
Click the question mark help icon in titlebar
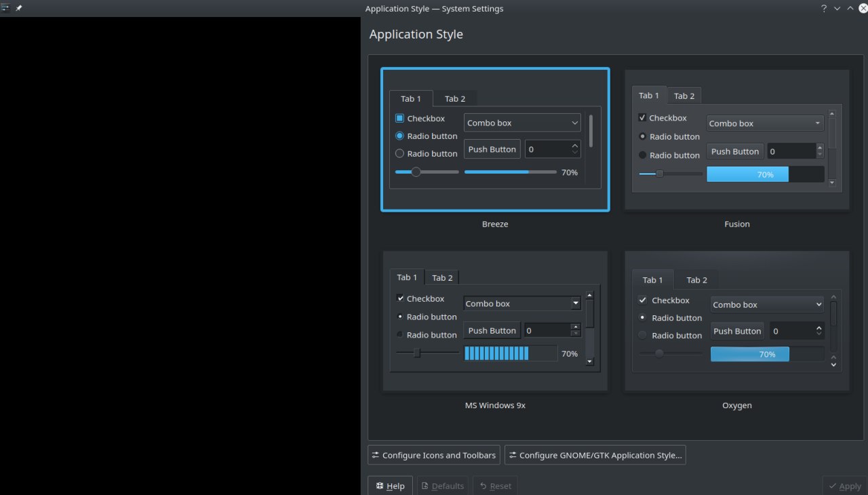824,9
